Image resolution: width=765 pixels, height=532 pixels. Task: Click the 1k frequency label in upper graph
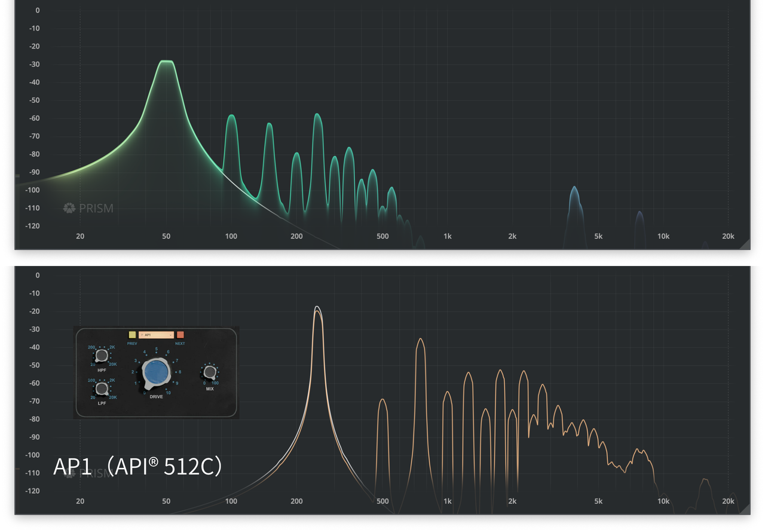pyautogui.click(x=448, y=236)
